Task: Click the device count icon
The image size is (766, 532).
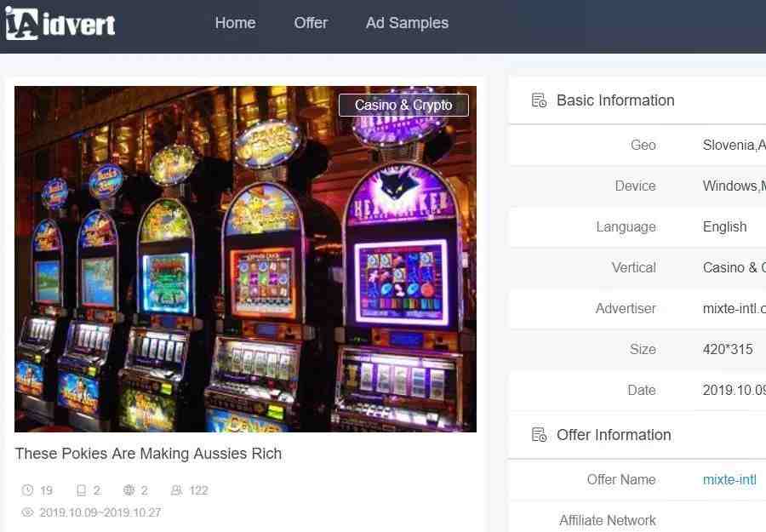Action: coord(81,490)
